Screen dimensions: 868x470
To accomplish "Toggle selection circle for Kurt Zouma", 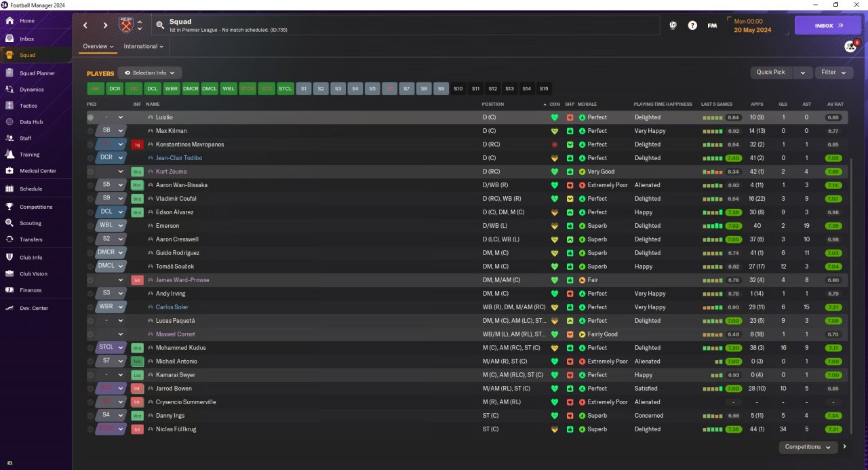I will pyautogui.click(x=91, y=172).
